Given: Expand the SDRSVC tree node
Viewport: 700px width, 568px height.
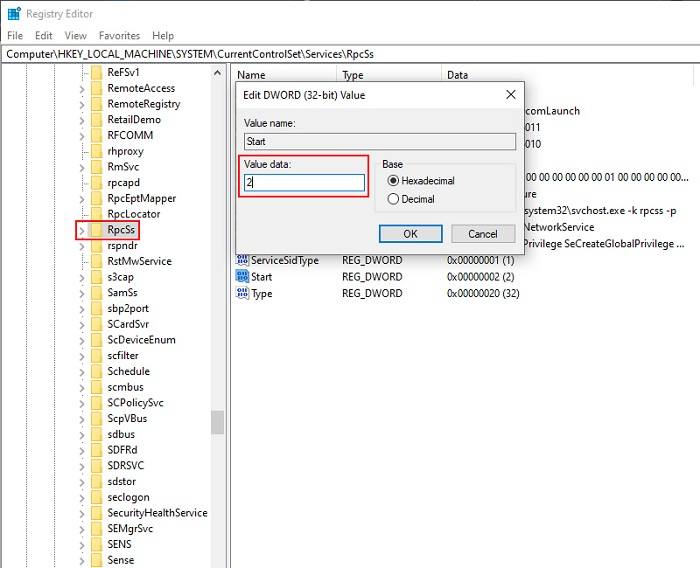Looking at the screenshot, I should pyautogui.click(x=82, y=466).
